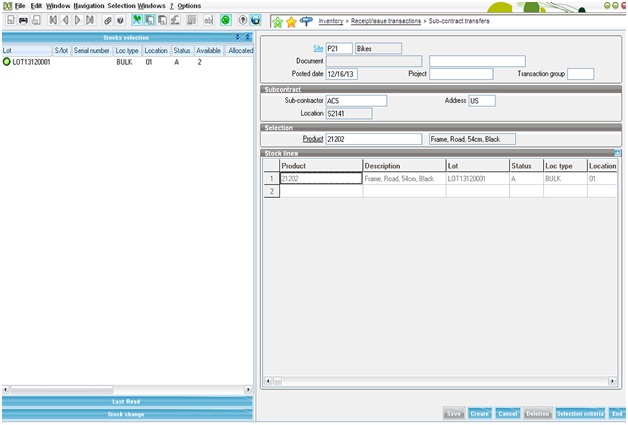This screenshot has height=425, width=628.
Task: Click the print icon in toolbar
Action: tap(22, 20)
